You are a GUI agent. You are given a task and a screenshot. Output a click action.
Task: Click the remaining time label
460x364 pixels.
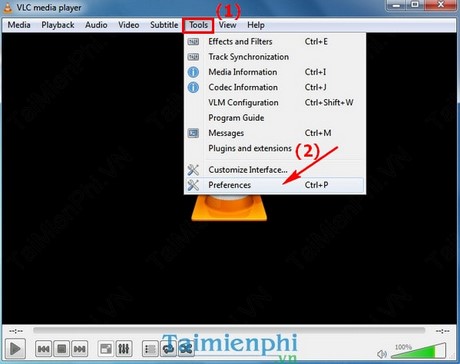pos(442,331)
